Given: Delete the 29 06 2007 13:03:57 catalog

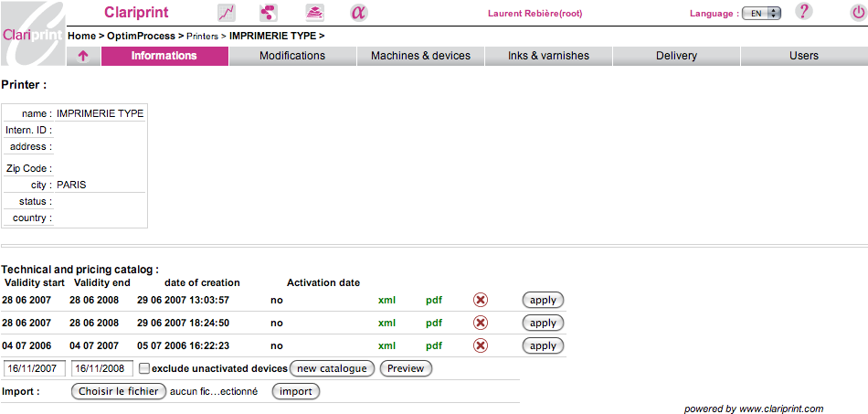Looking at the screenshot, I should click(x=481, y=300).
